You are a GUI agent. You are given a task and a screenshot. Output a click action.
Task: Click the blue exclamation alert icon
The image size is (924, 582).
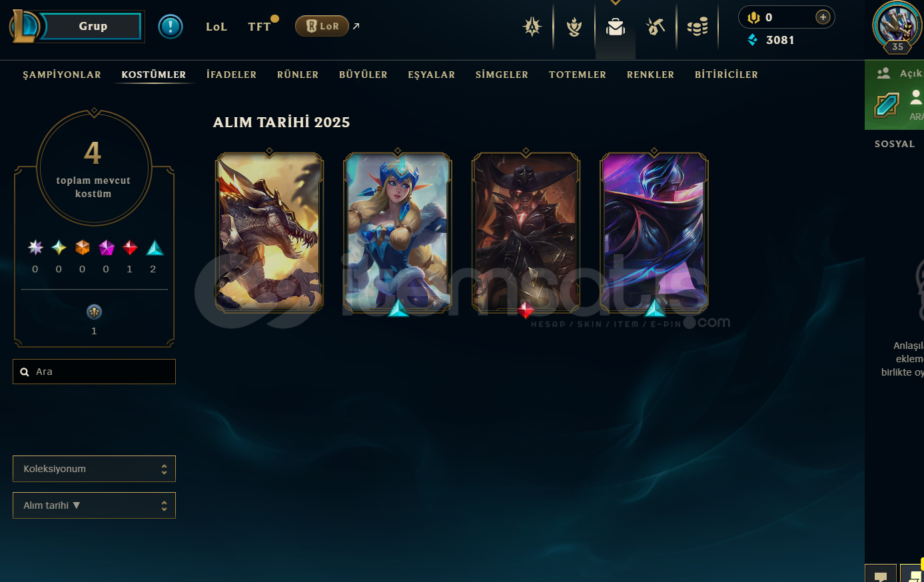(x=171, y=27)
